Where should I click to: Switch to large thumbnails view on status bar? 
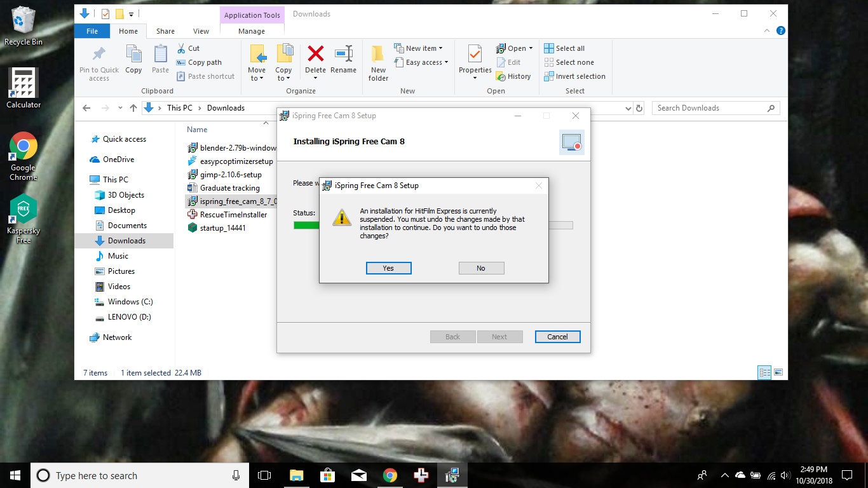coord(778,372)
